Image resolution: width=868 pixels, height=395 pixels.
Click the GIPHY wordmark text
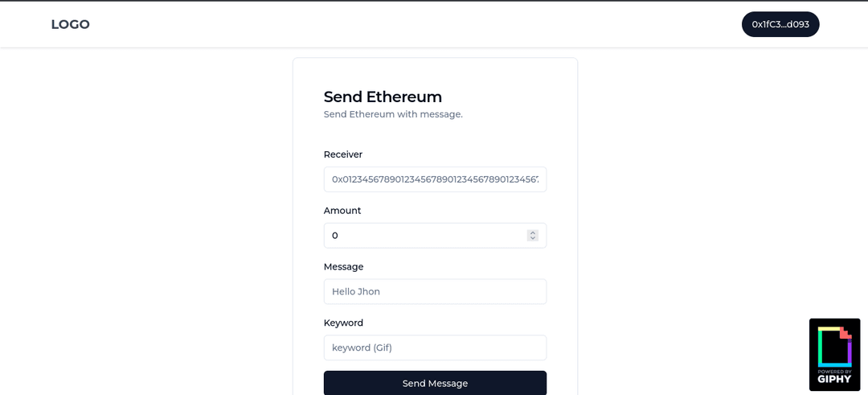click(x=834, y=379)
